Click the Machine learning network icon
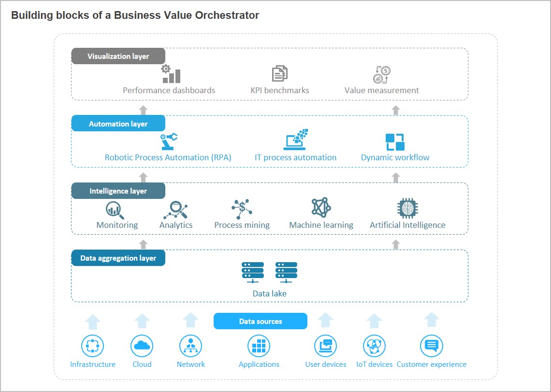Screen dimensions: 551x392 click(321, 208)
